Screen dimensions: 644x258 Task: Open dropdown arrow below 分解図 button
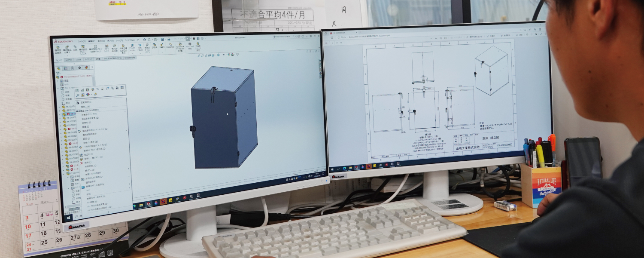(x=162, y=52)
